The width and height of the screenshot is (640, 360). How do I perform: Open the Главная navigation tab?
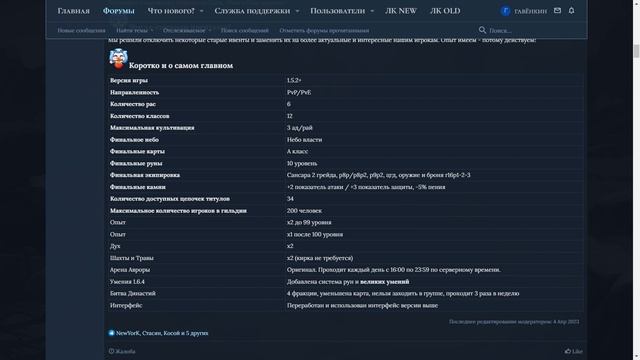point(73,11)
